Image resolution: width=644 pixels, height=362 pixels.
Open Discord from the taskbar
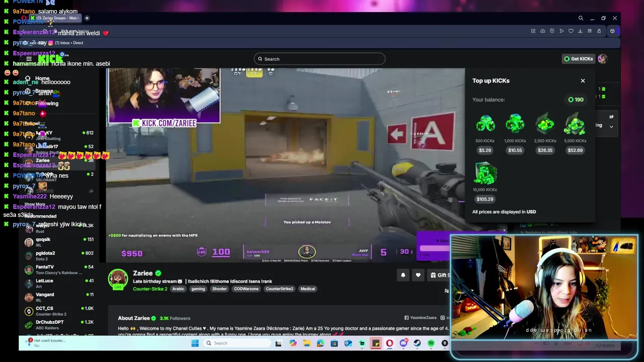404,343
